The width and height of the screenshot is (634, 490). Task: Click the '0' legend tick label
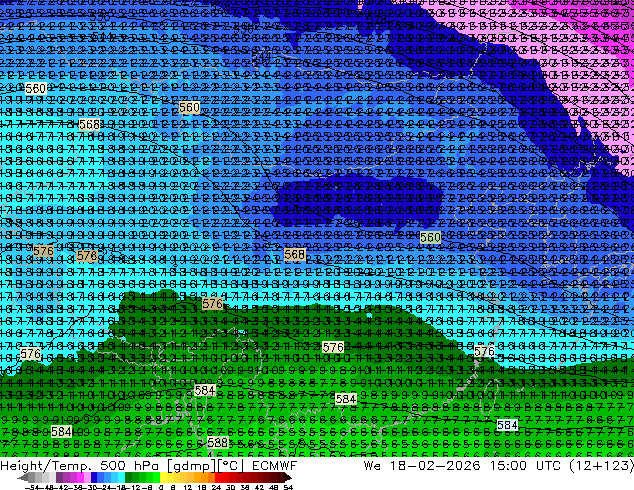[161, 488]
